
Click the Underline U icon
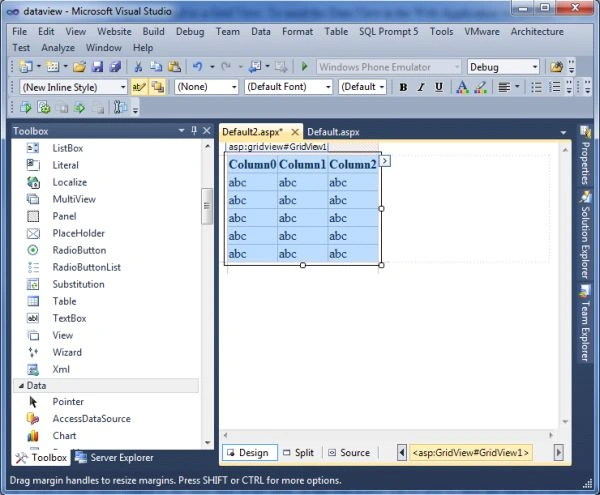coord(439,87)
